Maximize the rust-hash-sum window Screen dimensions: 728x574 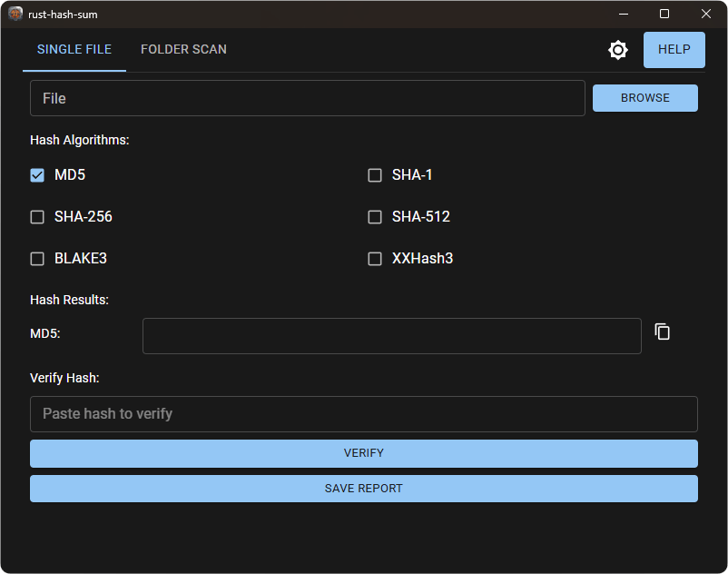point(664,14)
